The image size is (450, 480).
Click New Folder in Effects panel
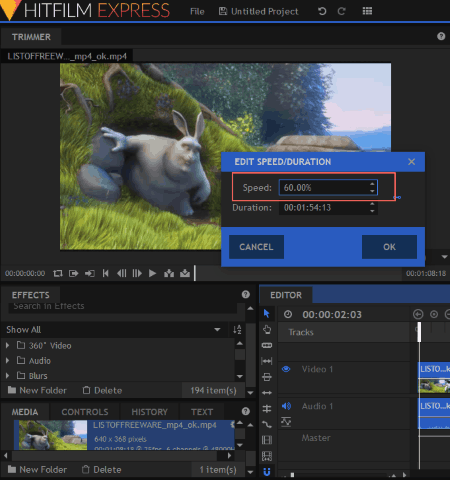[37, 390]
